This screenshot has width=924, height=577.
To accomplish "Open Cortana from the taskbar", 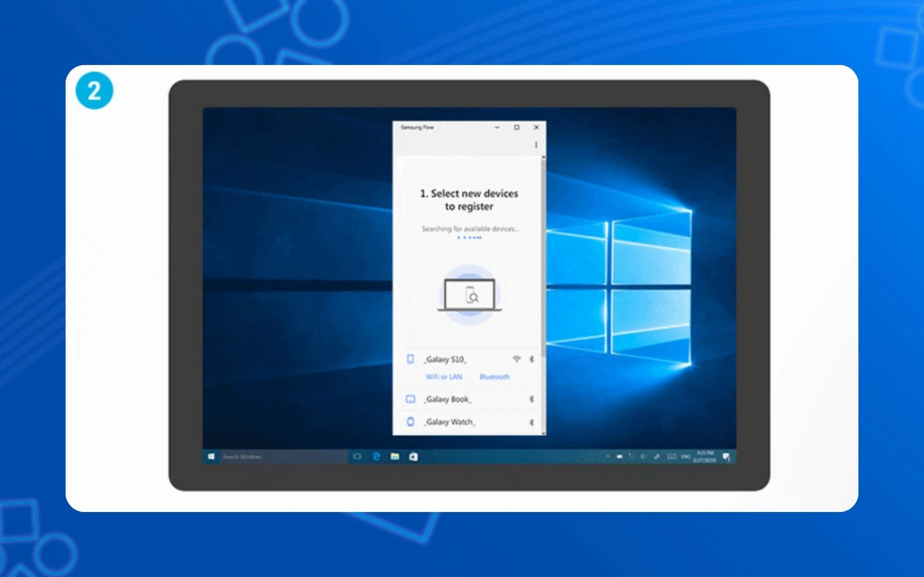I will pyautogui.click(x=357, y=456).
